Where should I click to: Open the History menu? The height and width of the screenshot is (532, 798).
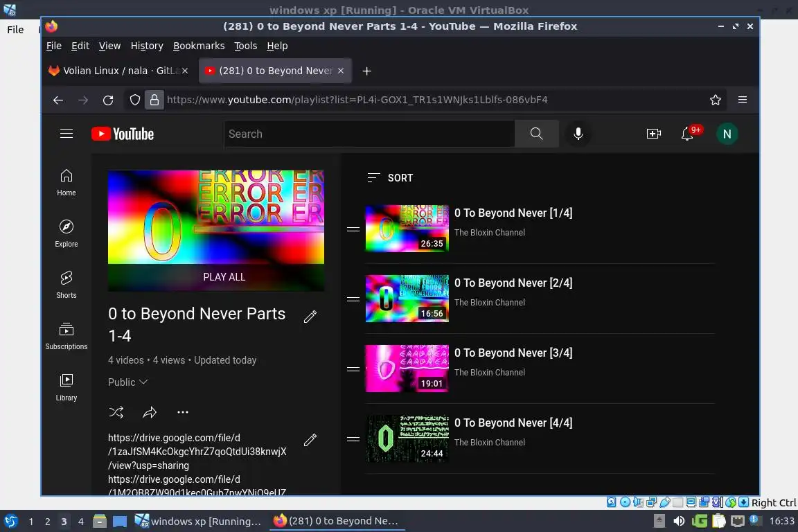[147, 46]
